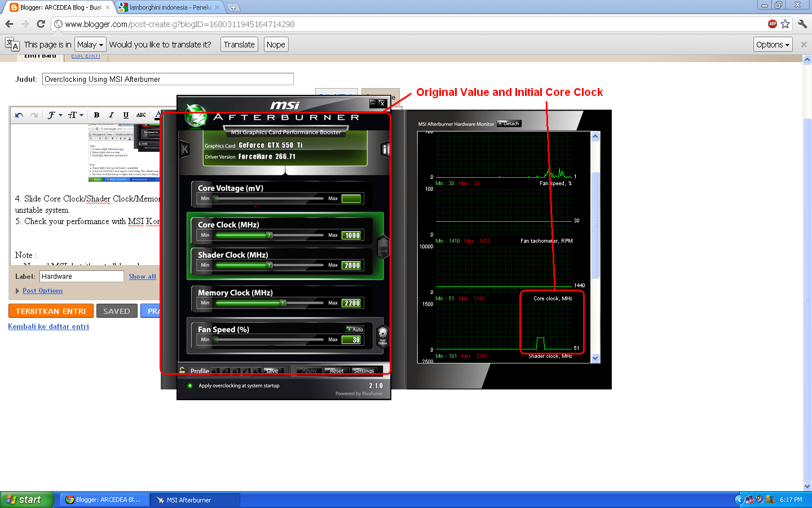Open the font size dropdown in editor
The image size is (812, 508).
pos(76,115)
